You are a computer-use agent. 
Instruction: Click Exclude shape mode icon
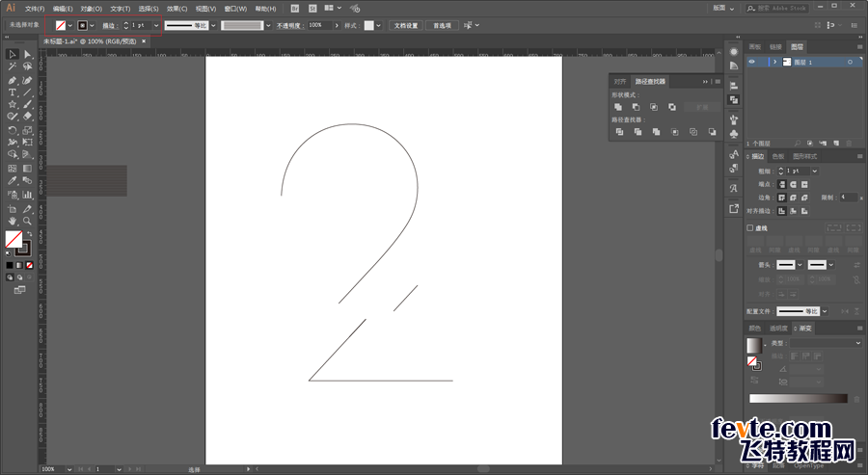click(672, 107)
